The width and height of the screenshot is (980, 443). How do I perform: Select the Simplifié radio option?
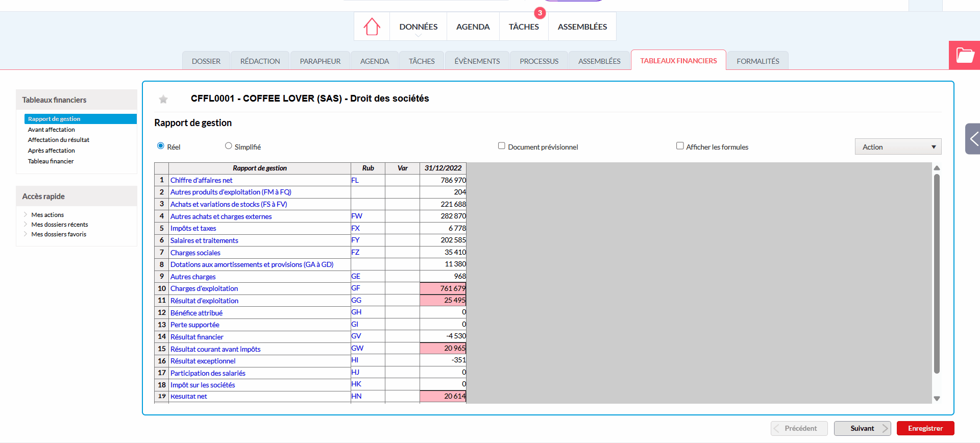tap(228, 146)
